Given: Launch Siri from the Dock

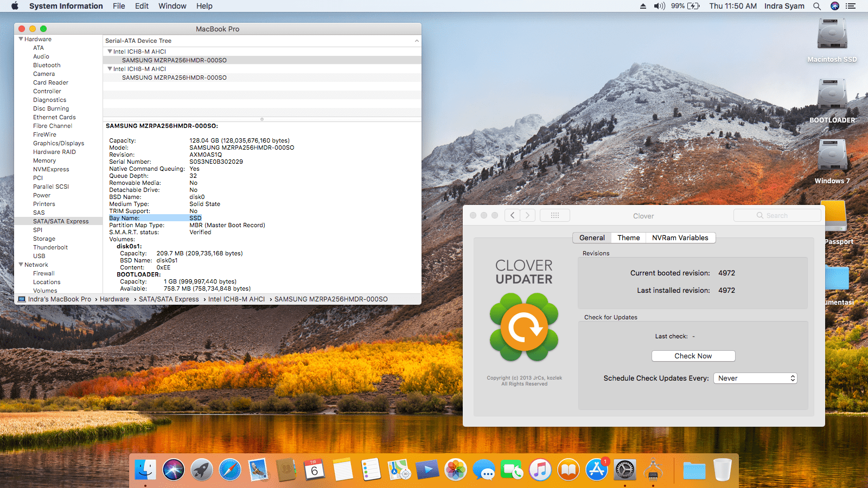Looking at the screenshot, I should tap(174, 470).
